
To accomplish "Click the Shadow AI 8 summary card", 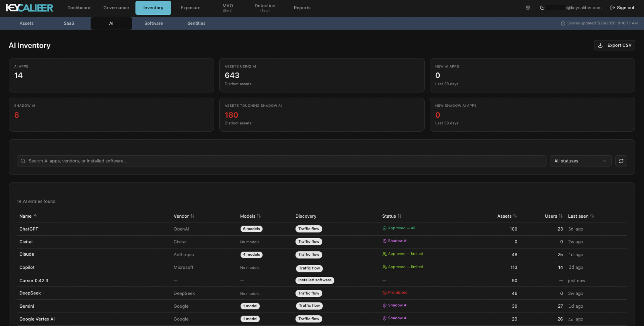I will (x=111, y=115).
